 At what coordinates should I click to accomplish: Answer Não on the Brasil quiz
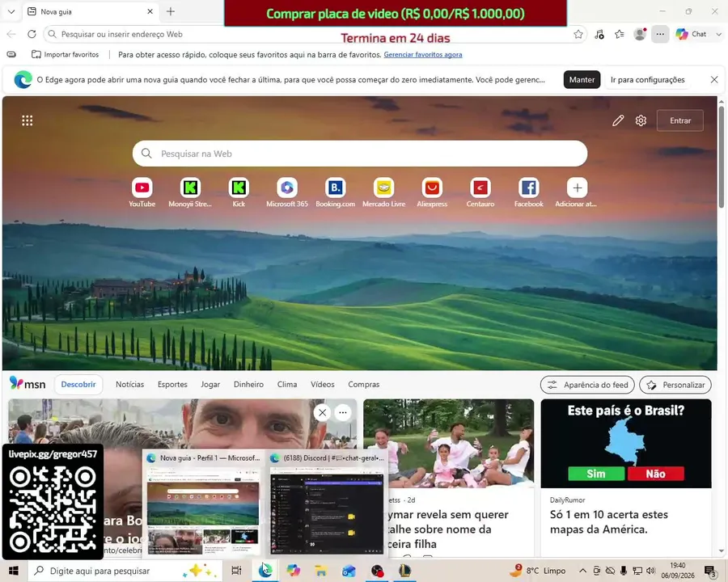[655, 474]
